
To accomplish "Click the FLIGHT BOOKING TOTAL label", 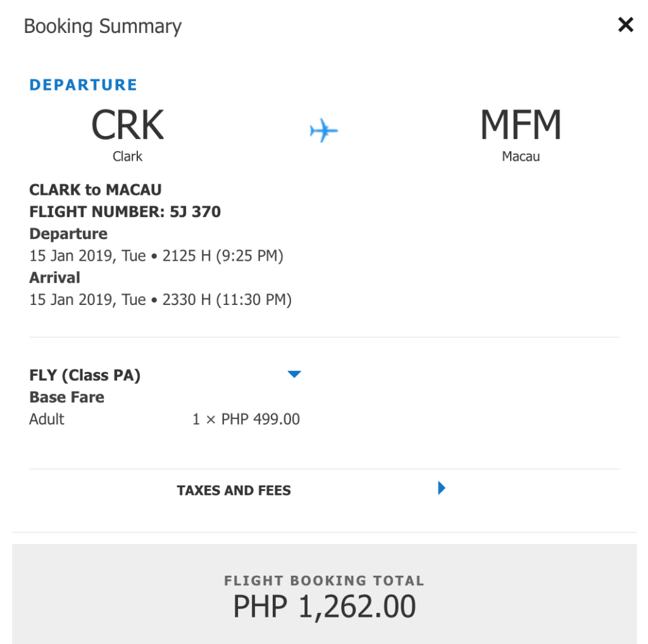I will [325, 580].
